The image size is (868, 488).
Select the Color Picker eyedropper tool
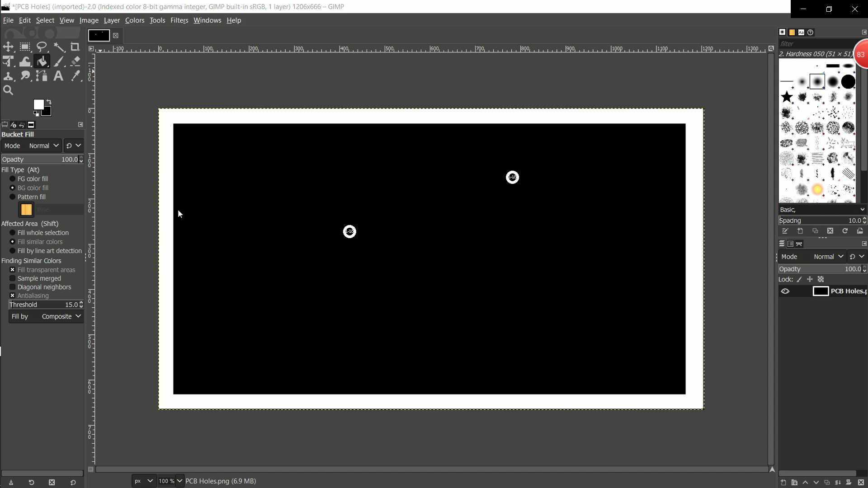click(75, 76)
